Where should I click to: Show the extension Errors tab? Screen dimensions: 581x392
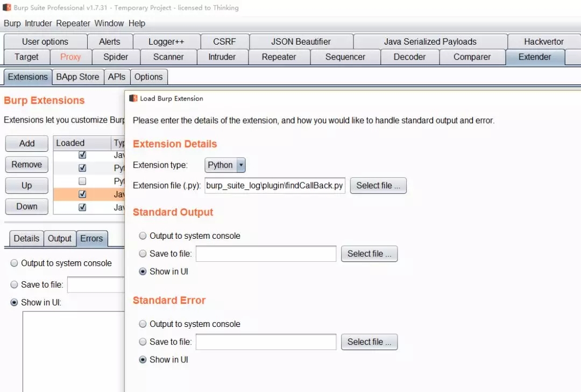91,238
